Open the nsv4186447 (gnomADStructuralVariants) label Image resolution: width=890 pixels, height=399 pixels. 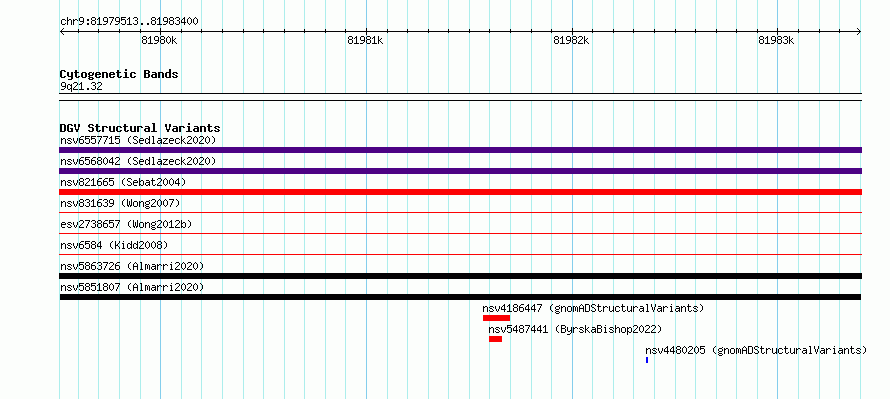tap(593, 308)
